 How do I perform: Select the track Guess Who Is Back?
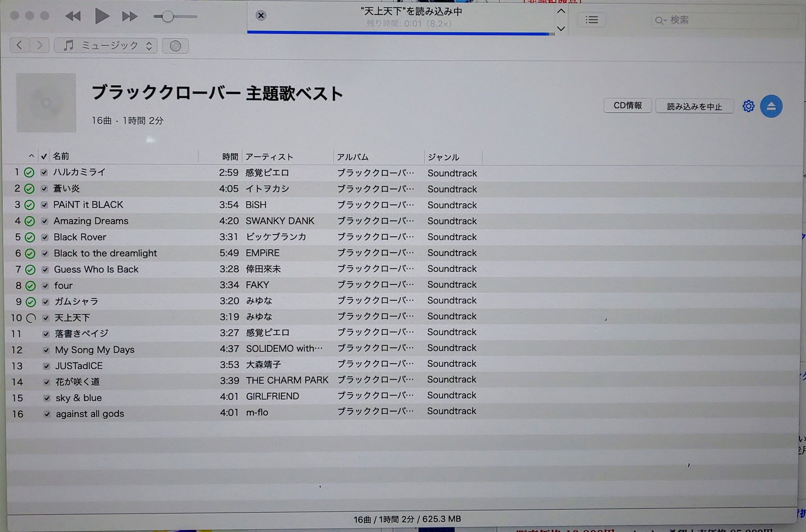96,269
